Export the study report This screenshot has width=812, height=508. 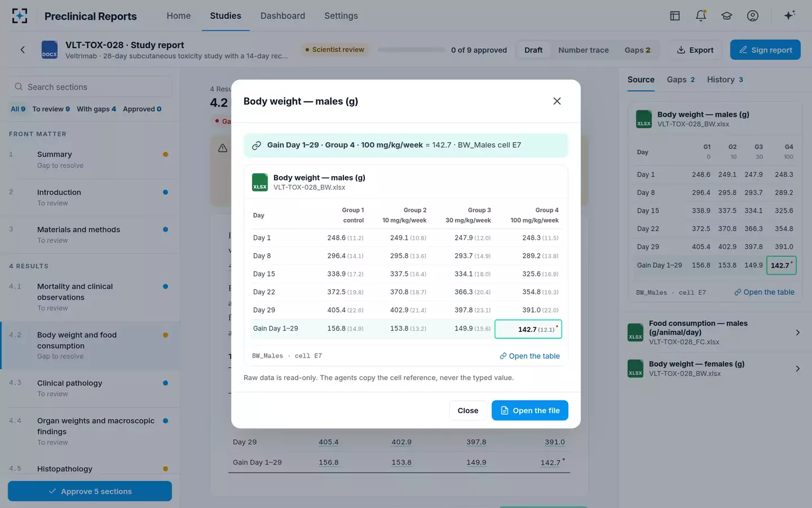point(695,50)
